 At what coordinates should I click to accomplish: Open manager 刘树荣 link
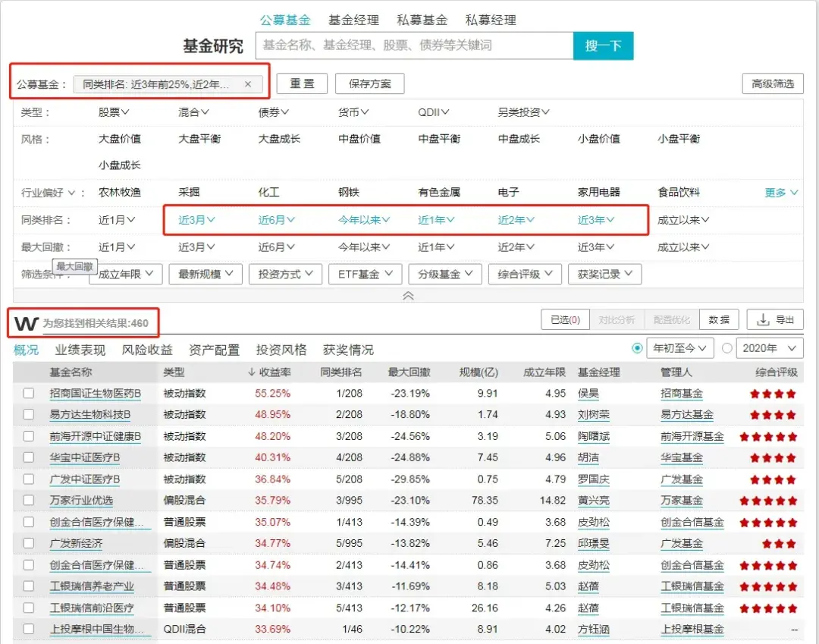click(x=593, y=415)
